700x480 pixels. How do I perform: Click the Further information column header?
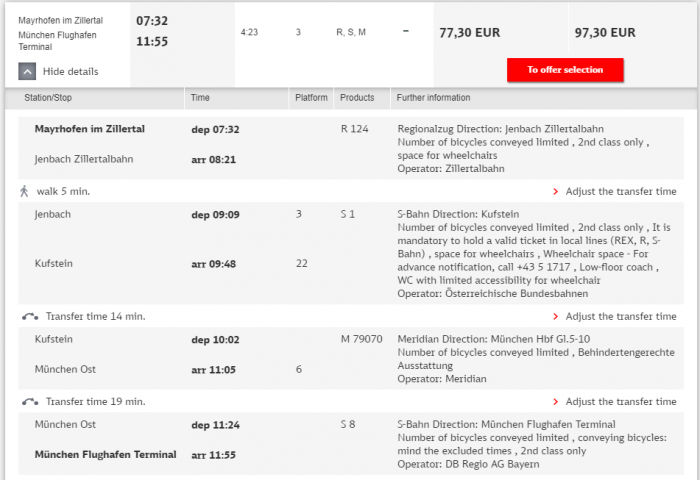click(x=433, y=98)
